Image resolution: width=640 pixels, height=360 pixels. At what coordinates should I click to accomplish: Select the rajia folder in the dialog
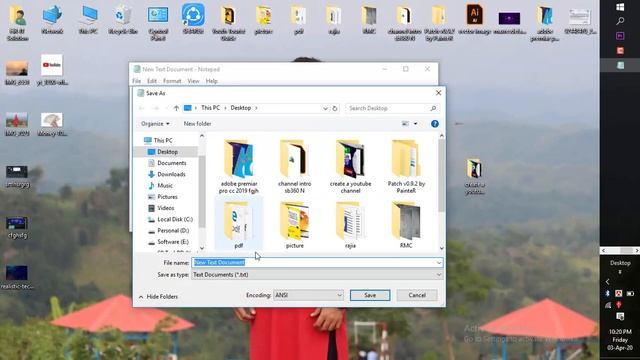point(350,224)
